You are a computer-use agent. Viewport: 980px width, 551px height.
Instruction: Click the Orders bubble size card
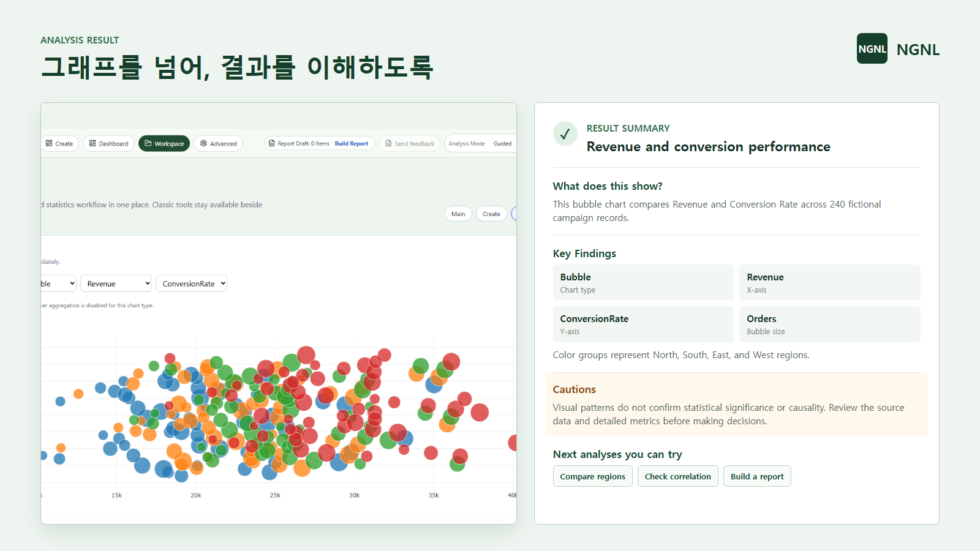830,324
